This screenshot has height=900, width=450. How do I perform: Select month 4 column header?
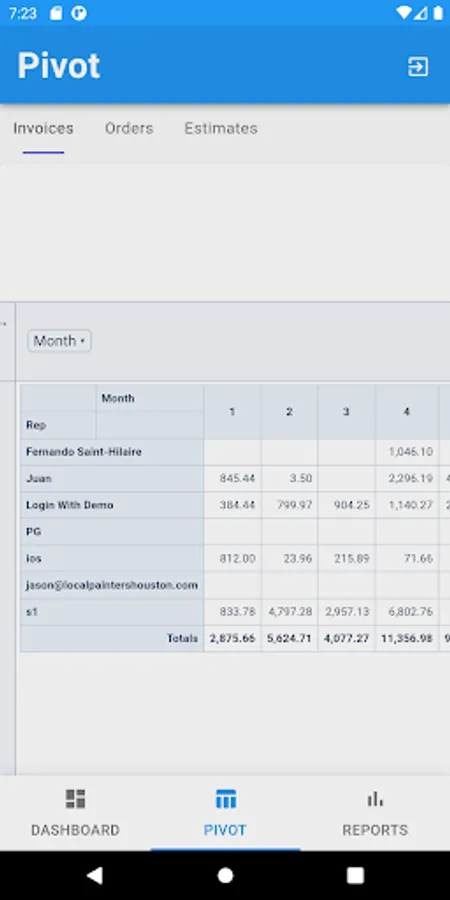(406, 412)
